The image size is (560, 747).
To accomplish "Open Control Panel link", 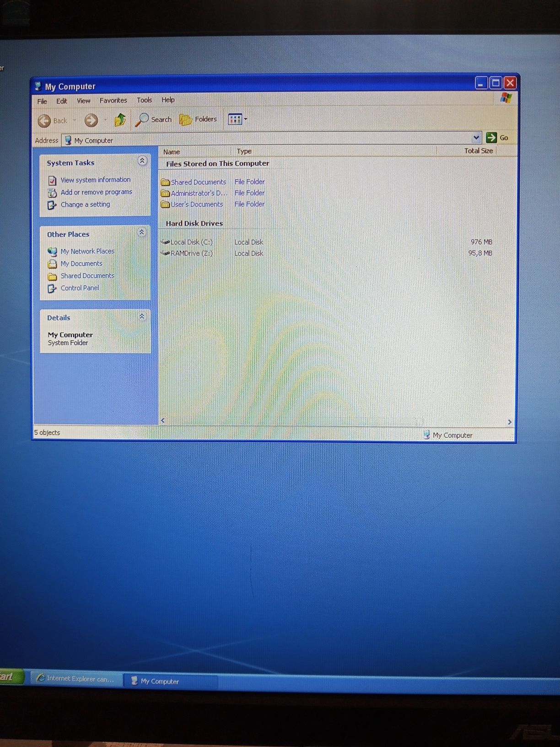I will [x=80, y=288].
